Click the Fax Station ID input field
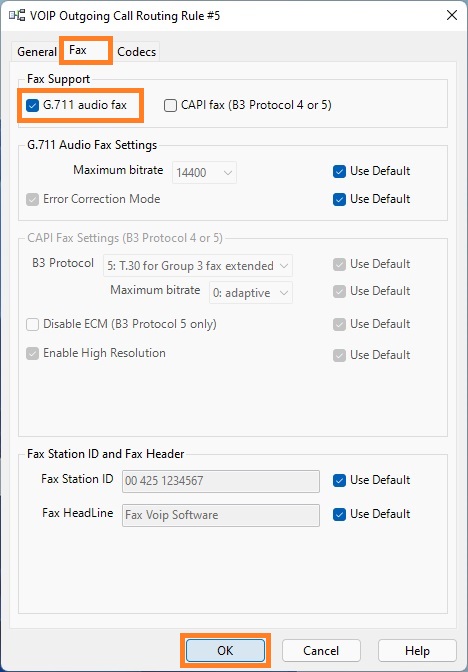Screen dimensions: 468x672 tap(221, 481)
